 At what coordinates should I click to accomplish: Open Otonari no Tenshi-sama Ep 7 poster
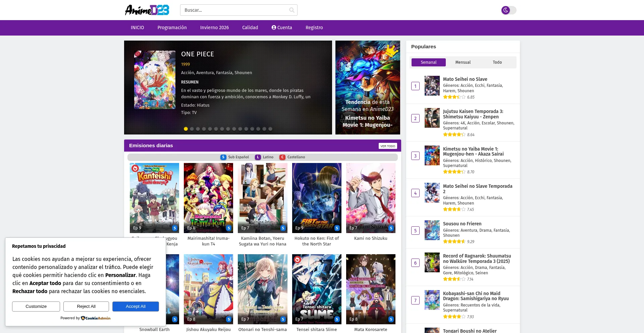(263, 289)
